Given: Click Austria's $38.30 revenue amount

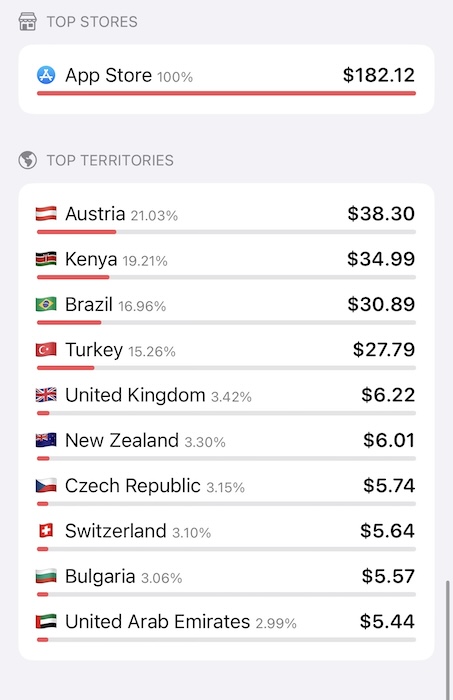Looking at the screenshot, I should pos(381,213).
